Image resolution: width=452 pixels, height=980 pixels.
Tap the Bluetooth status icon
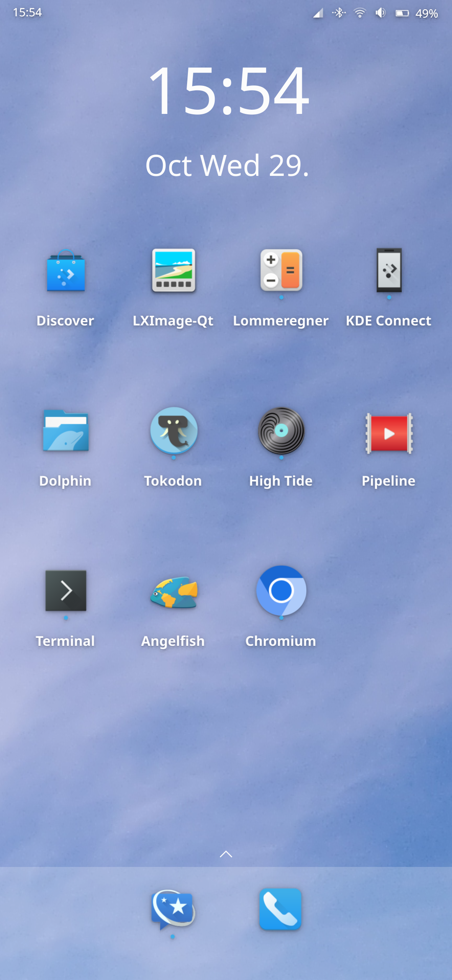click(339, 13)
